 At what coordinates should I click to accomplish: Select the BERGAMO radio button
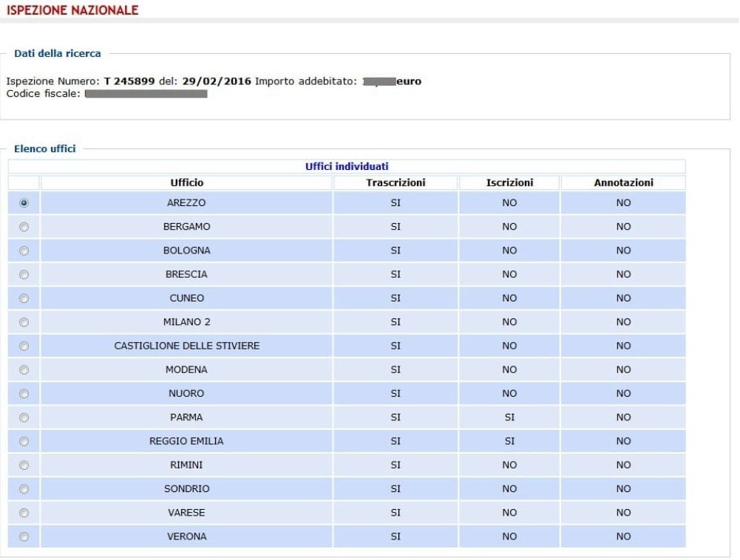[x=24, y=227]
